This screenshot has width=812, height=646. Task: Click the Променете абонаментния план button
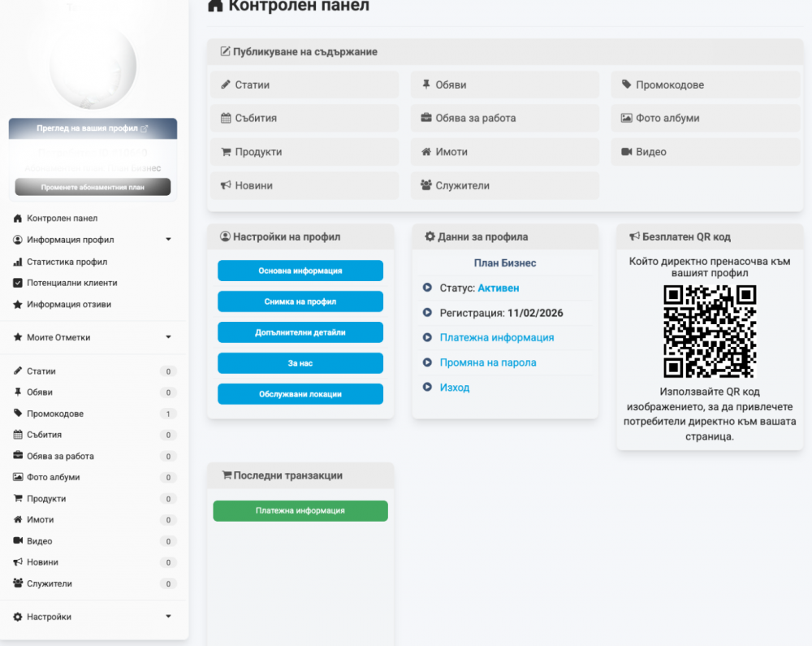point(93,187)
